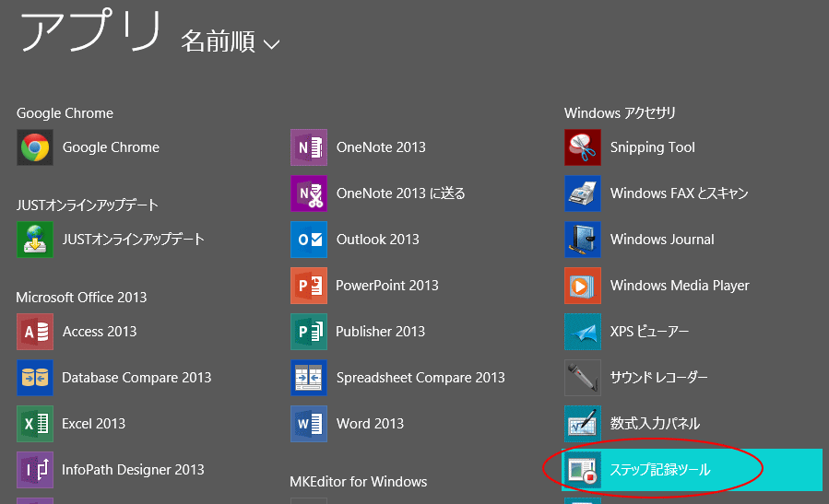Viewport: 829px width, 504px height.
Task: Launch the Database Compare 2013 icon
Action: click(x=35, y=378)
